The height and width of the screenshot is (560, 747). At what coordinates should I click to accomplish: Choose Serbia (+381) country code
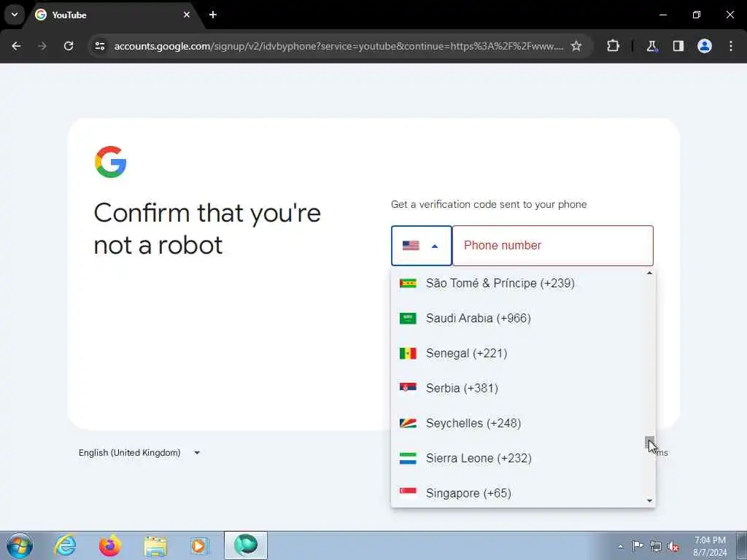tap(519, 388)
